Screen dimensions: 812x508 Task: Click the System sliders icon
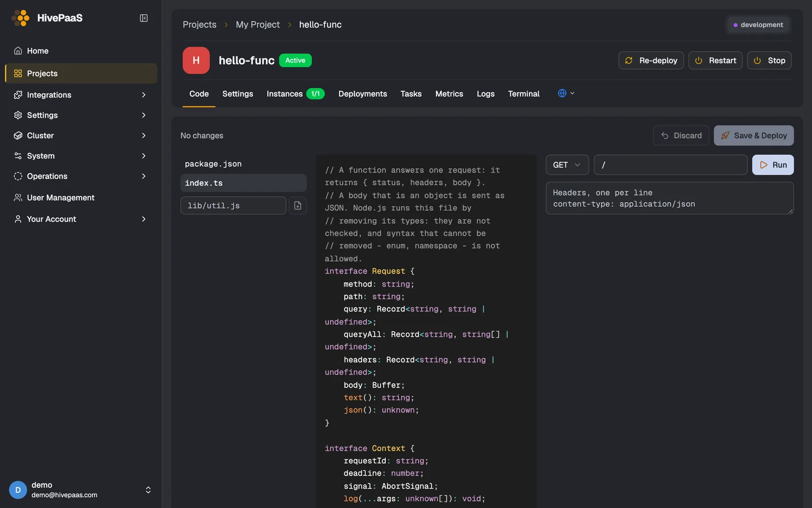tap(18, 156)
